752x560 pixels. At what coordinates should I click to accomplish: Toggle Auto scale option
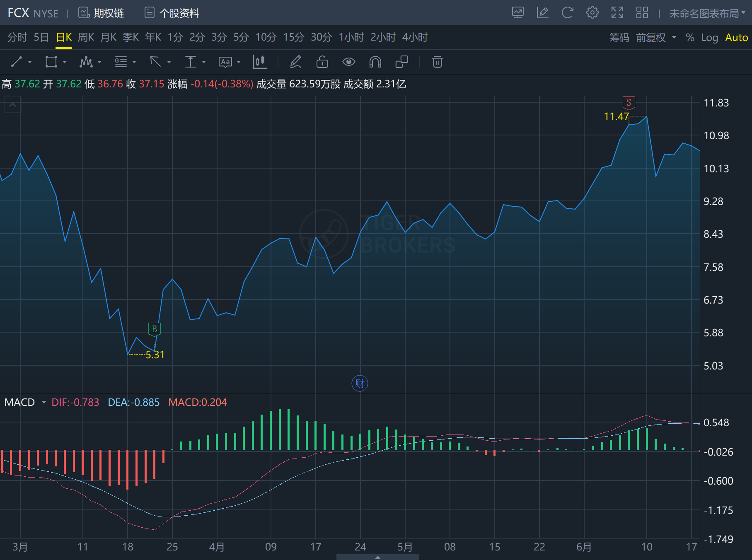tap(736, 38)
